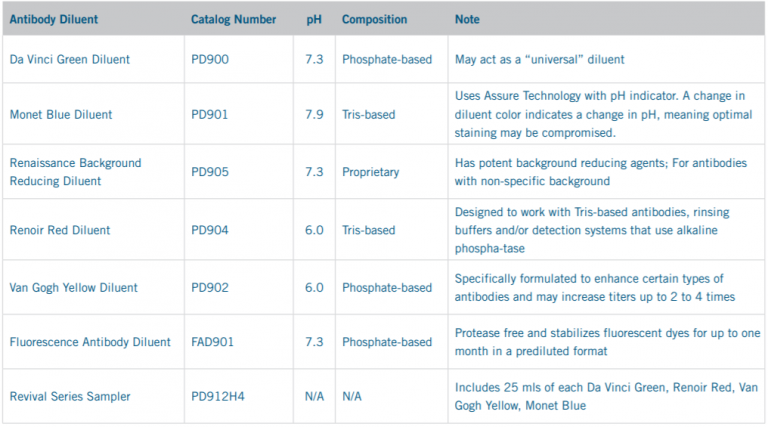This screenshot has width=768, height=427.
Task: Open the Monet Blue Diluent link
Action: (61, 115)
